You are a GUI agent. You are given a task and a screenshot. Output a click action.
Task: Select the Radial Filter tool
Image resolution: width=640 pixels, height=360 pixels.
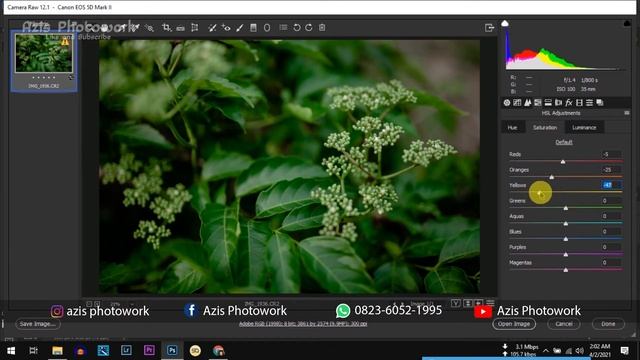[267, 28]
